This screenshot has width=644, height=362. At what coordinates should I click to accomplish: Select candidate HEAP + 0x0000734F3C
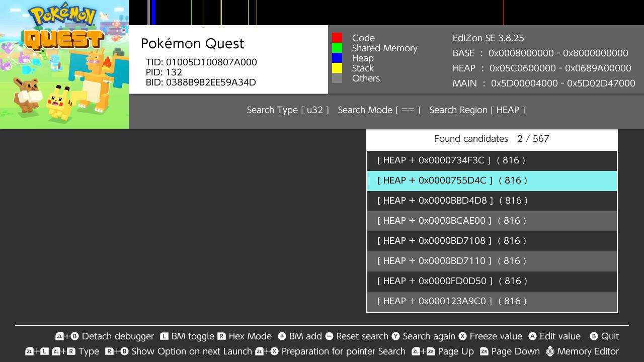click(x=492, y=160)
